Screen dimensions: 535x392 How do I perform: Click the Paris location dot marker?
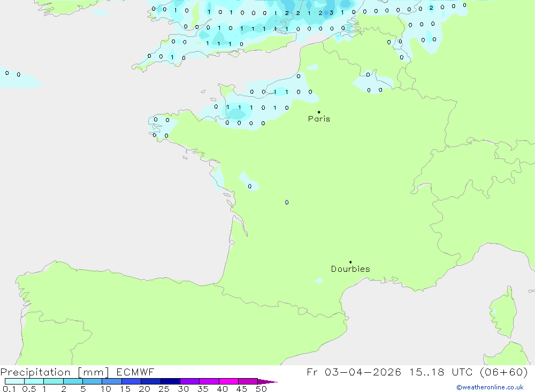pos(319,112)
